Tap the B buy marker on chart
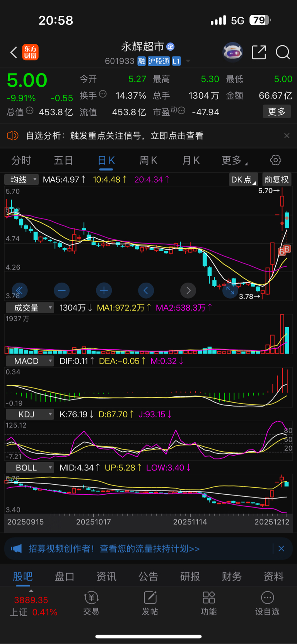 (287, 249)
